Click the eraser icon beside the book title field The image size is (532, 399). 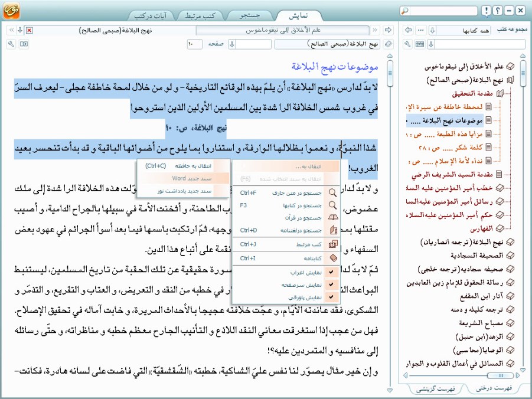(x=388, y=44)
